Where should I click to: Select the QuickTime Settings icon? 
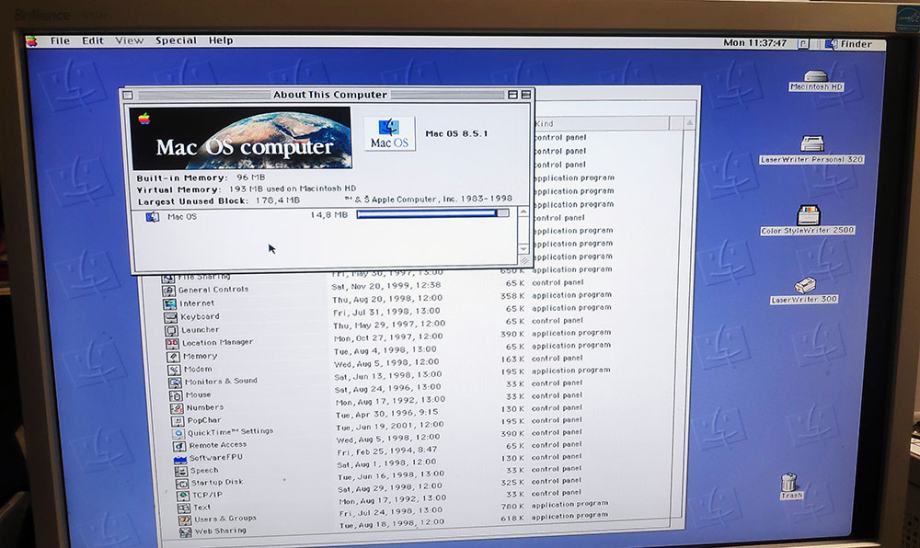tap(178, 434)
